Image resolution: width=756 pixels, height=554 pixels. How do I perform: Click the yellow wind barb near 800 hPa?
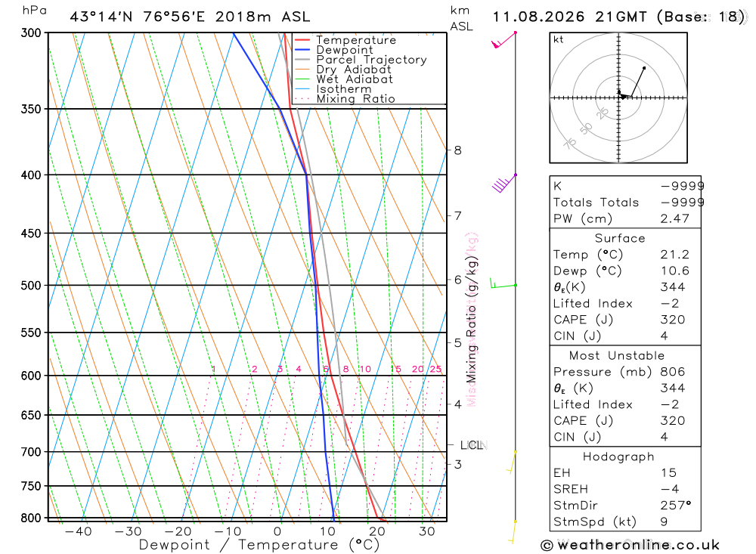pos(512,532)
